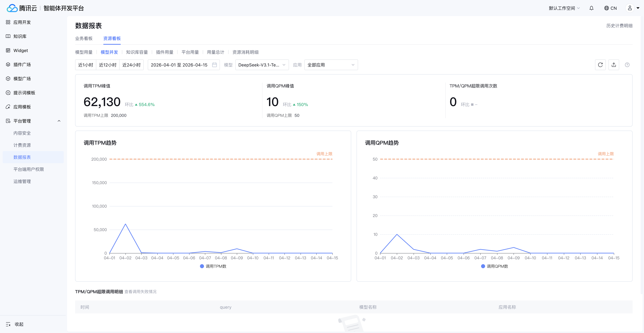
Task: Click the date range input field
Action: [x=179, y=65]
